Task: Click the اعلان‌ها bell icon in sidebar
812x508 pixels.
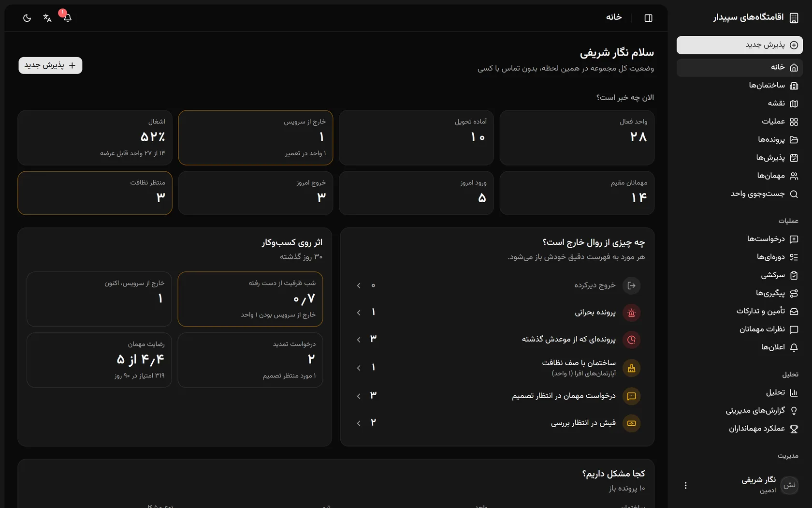Action: (x=794, y=347)
